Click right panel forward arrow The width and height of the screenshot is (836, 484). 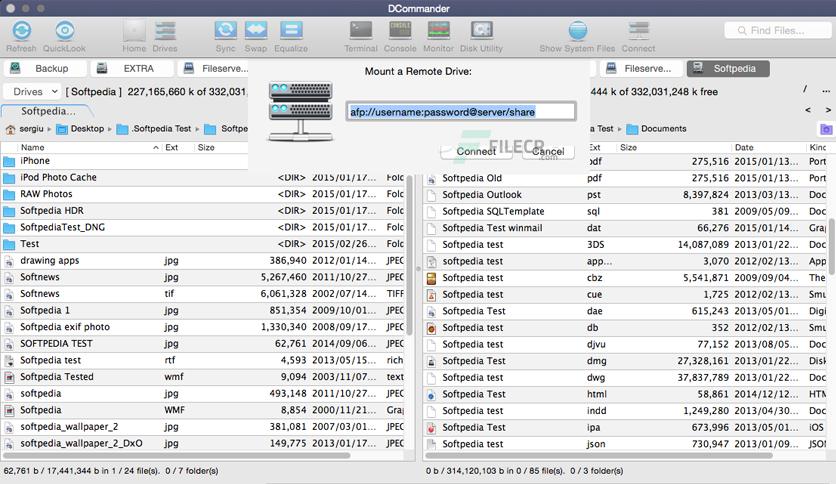(828, 110)
